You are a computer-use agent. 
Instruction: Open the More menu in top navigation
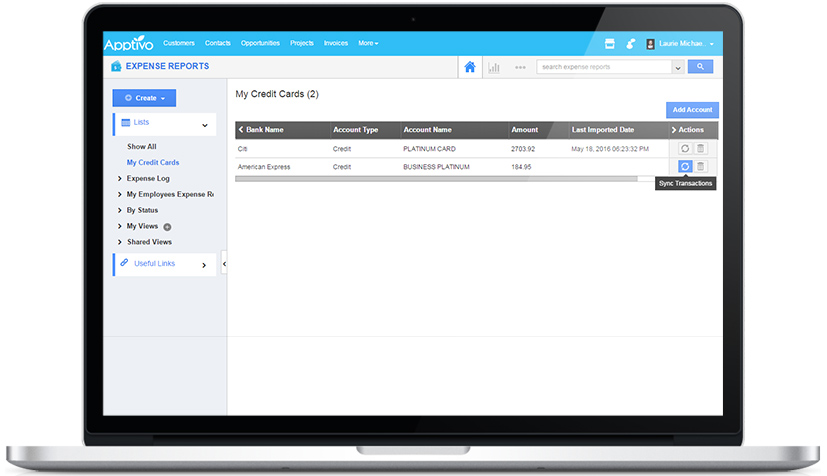(368, 44)
